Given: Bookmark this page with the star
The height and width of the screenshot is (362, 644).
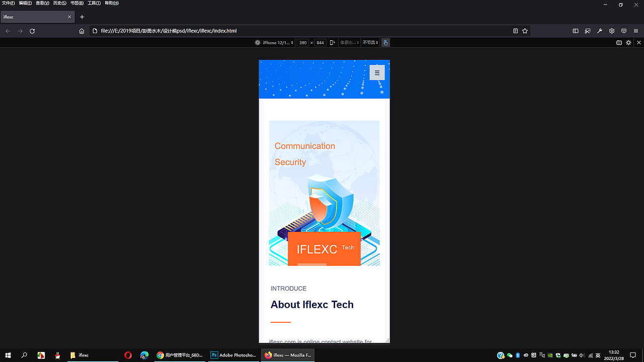Looking at the screenshot, I should [525, 31].
